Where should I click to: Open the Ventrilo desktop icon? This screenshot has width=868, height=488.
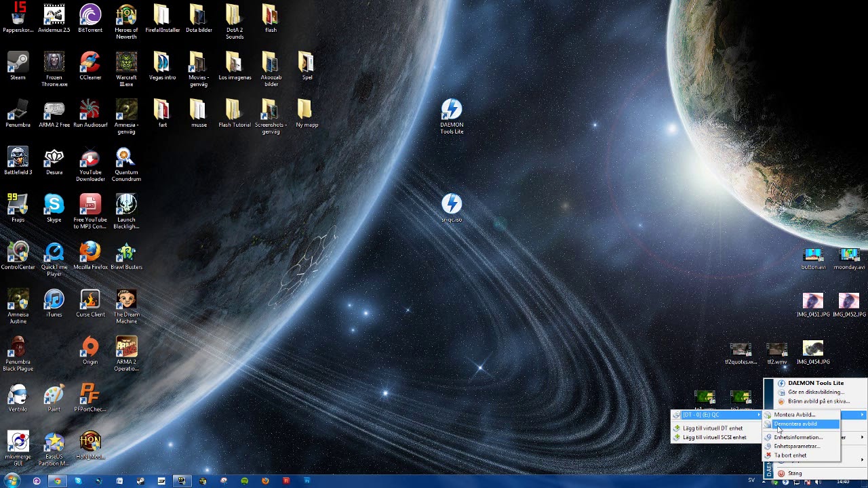18,398
